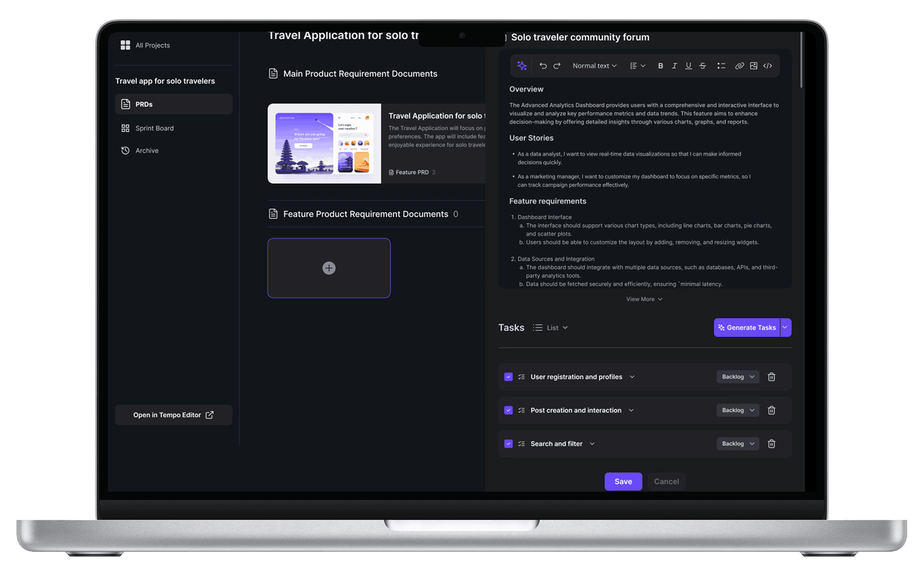The image size is (924, 562).
Task: Click the undo arrow icon
Action: [x=543, y=66]
